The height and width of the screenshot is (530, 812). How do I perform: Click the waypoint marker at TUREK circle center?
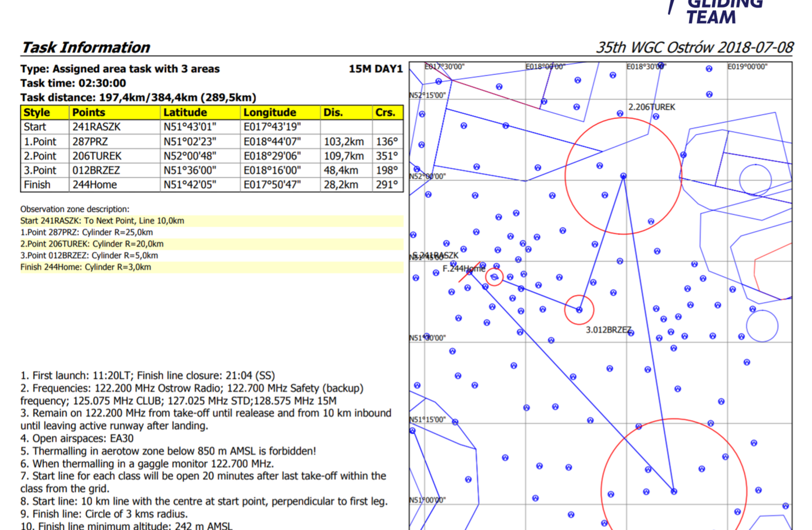pos(623,176)
